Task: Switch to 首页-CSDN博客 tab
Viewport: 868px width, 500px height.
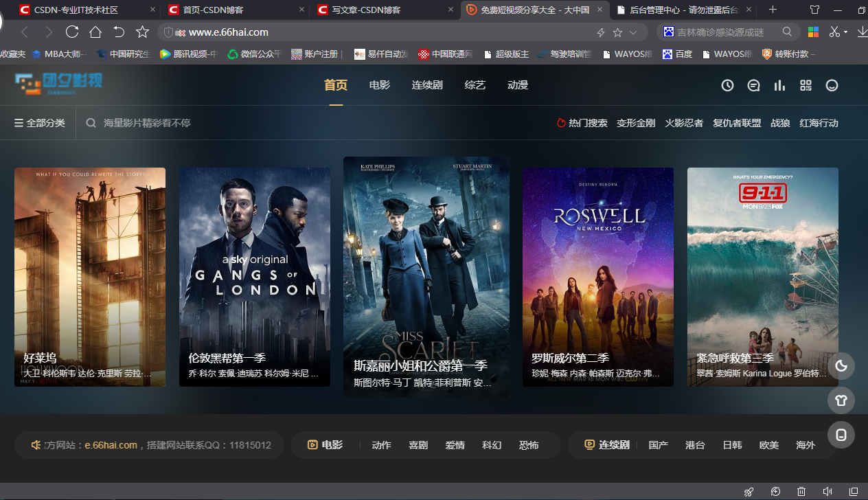Action: point(235,10)
